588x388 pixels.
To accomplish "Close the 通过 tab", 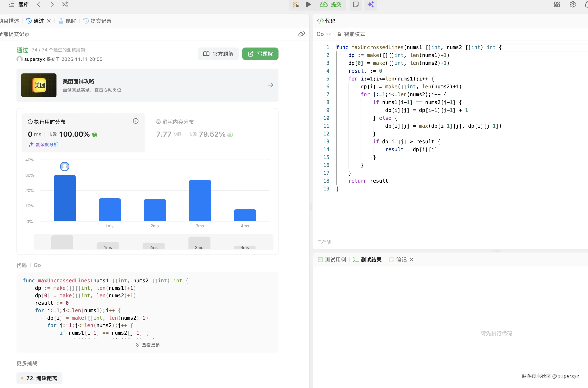I will click(49, 21).
